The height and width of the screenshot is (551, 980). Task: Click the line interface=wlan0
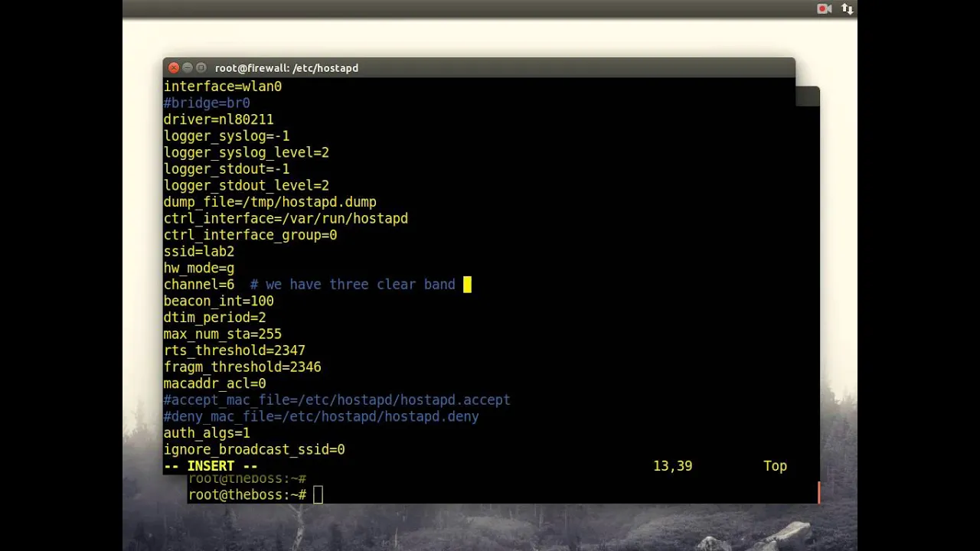click(x=223, y=86)
